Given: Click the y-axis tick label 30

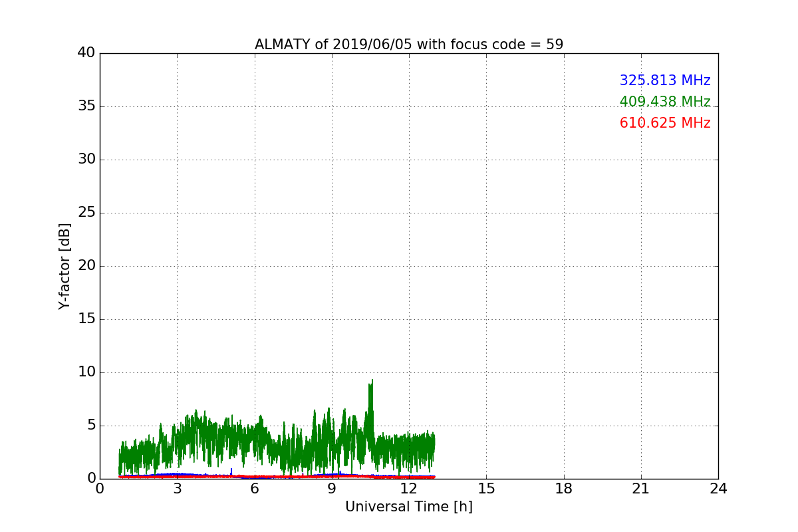Looking at the screenshot, I should coord(86,160).
